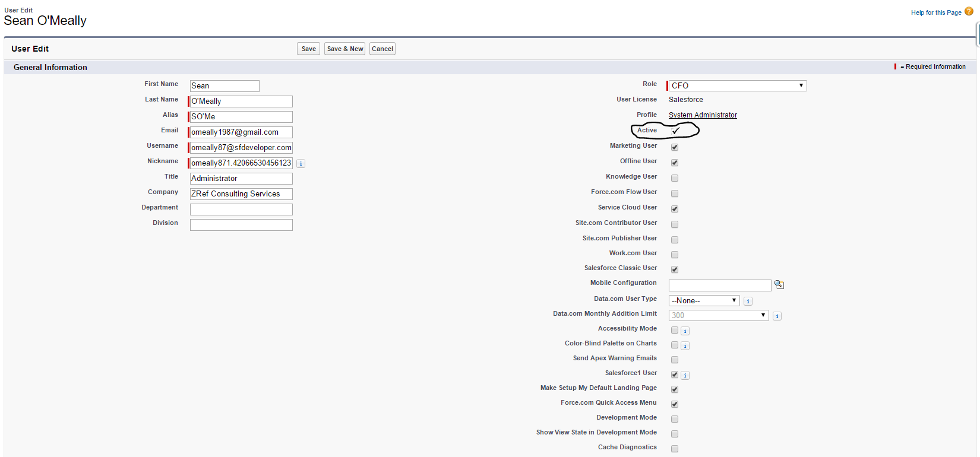This screenshot has width=980, height=457.
Task: Focus the Company field
Action: 241,194
